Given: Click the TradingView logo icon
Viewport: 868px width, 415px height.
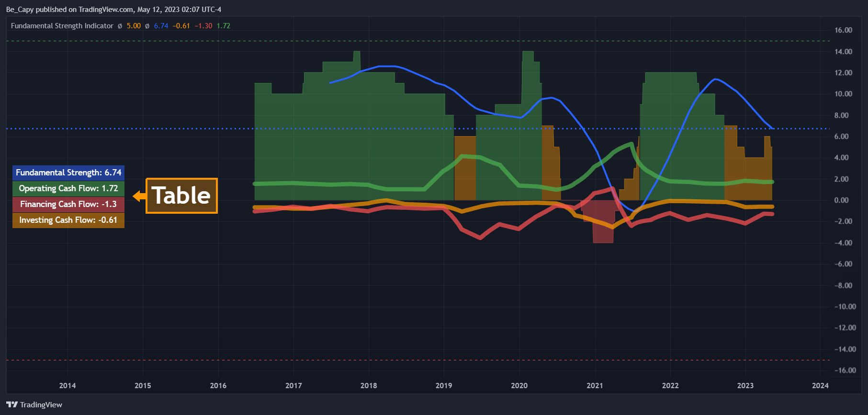Looking at the screenshot, I should [x=12, y=404].
